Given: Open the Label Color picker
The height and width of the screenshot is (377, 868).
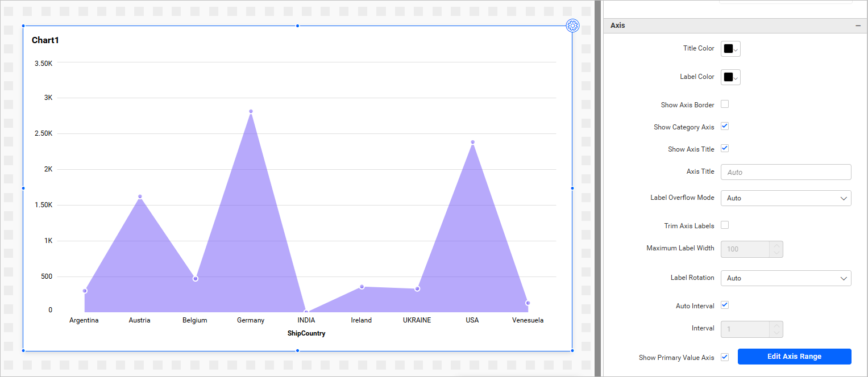Looking at the screenshot, I should tap(730, 77).
